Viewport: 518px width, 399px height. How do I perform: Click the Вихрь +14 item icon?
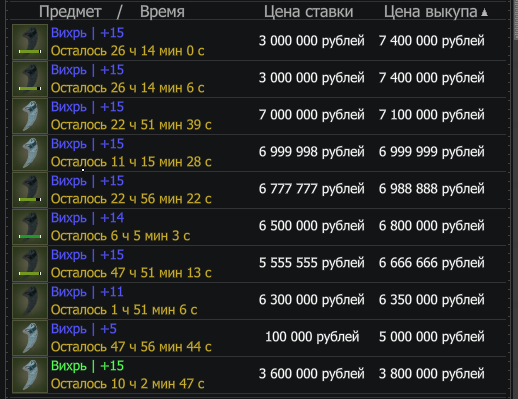(30, 227)
